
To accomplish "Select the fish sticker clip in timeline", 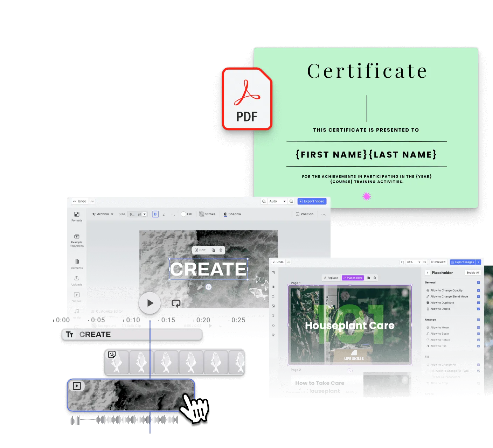I will coord(174,362).
